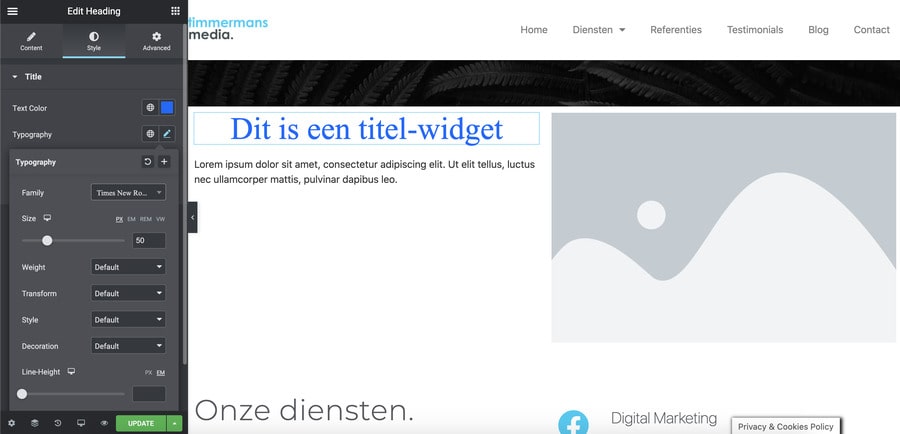This screenshot has height=434, width=900.
Task: Click the Facebook icon beside Digital Marketing
Action: pos(573,424)
